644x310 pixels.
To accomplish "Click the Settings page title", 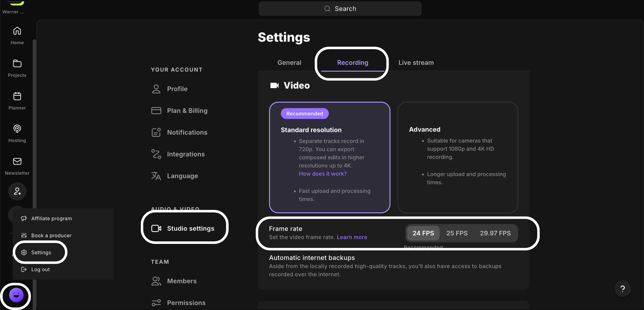I will (284, 37).
